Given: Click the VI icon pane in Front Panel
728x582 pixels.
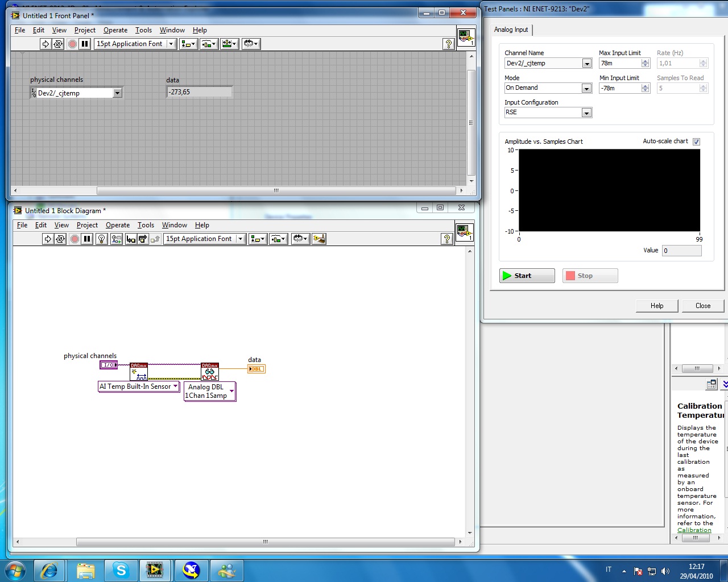Looking at the screenshot, I should 465,37.
